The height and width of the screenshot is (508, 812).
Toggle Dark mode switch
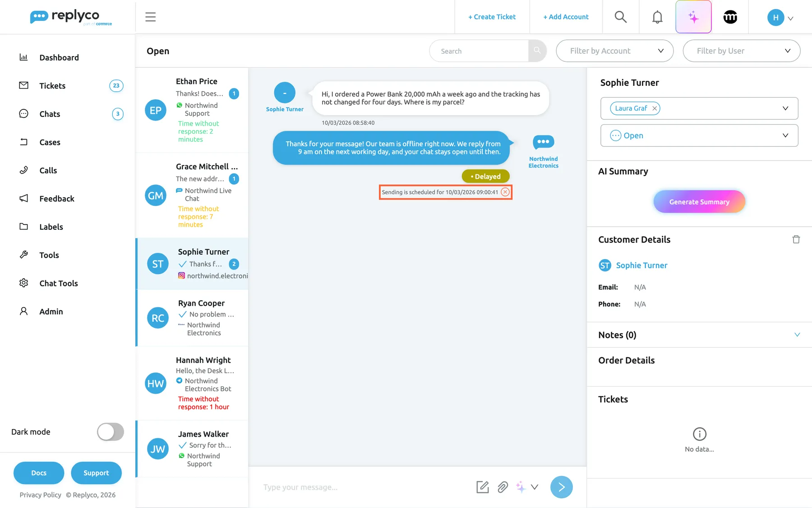tap(111, 432)
